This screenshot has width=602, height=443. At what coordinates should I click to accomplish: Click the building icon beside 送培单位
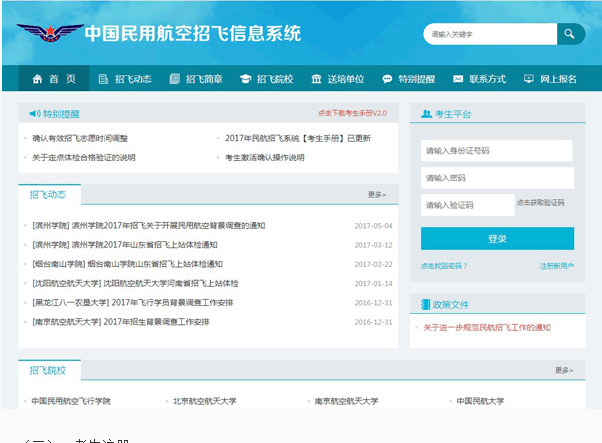tap(316, 79)
